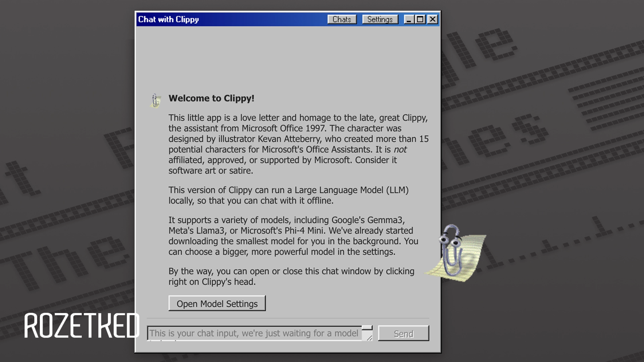The width and height of the screenshot is (644, 362).
Task: Click the chat input's scrollbar button
Action: (367, 328)
